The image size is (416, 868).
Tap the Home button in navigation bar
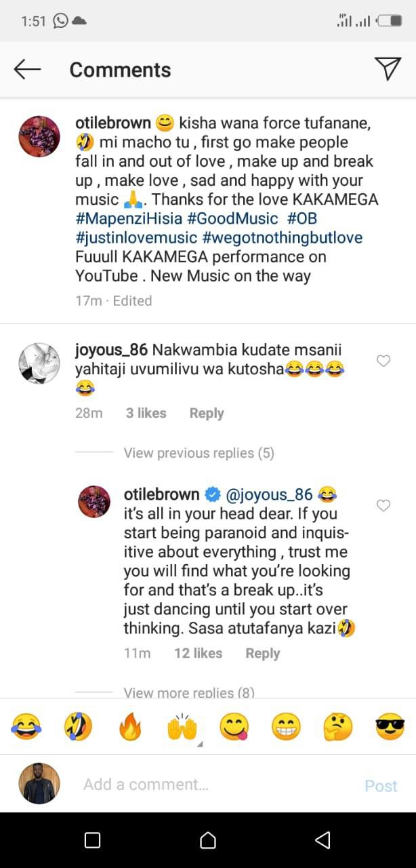(208, 839)
